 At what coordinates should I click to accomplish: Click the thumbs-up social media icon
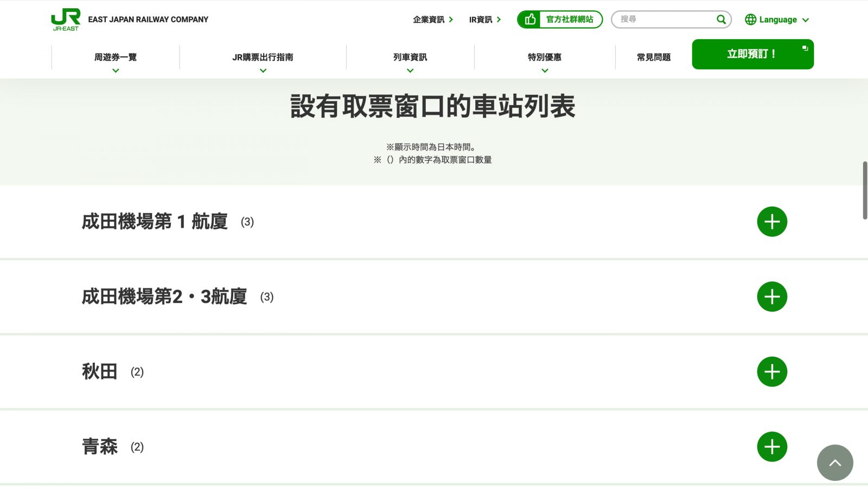pos(530,20)
